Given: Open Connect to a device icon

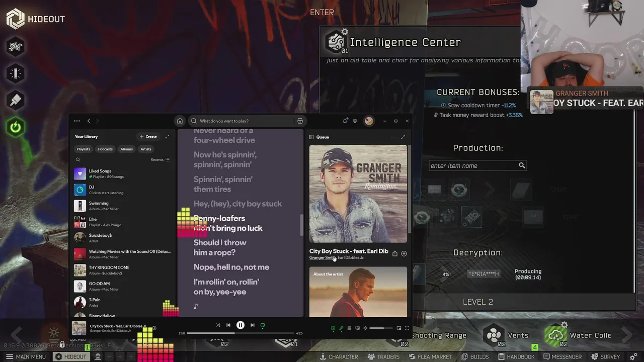Looking at the screenshot, I should (357, 328).
